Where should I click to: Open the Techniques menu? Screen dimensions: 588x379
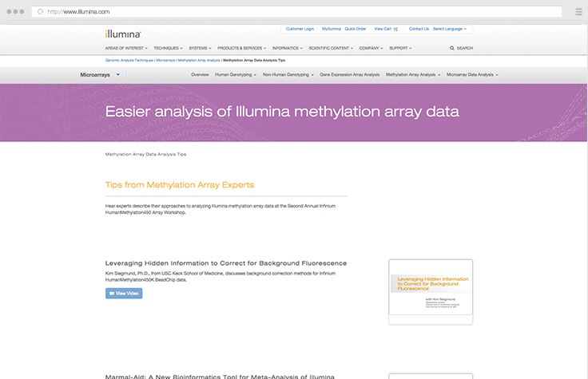(x=168, y=48)
